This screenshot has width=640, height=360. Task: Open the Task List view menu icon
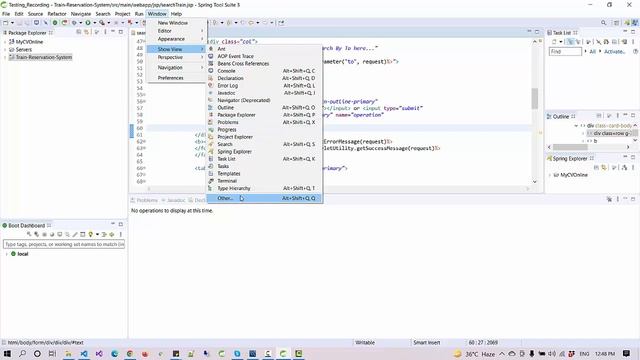click(x=633, y=42)
